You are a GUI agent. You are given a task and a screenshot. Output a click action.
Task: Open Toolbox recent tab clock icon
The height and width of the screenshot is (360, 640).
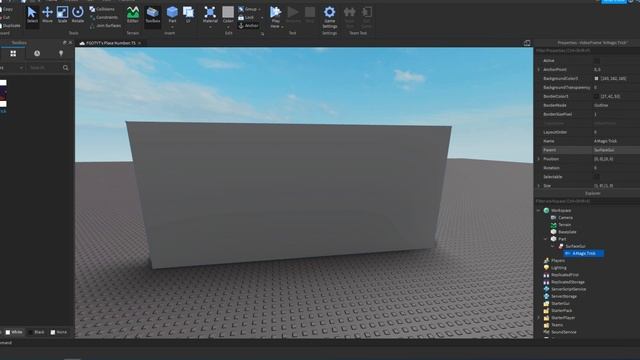click(37, 53)
